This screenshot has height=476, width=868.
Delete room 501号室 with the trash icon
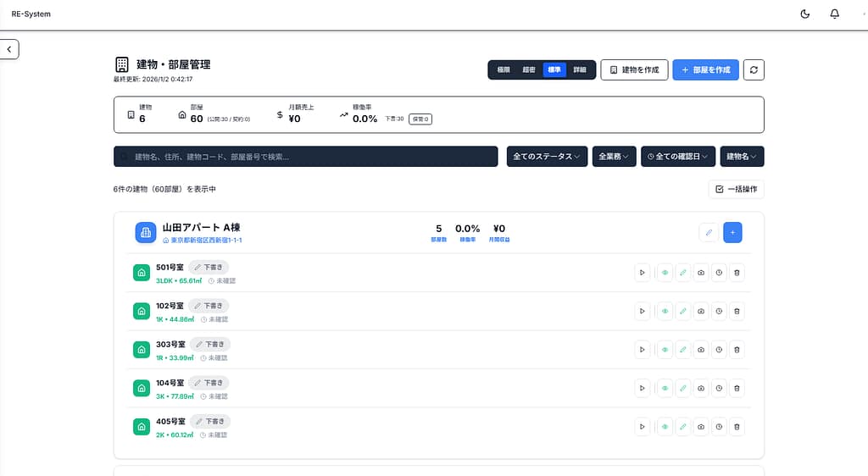click(x=737, y=273)
